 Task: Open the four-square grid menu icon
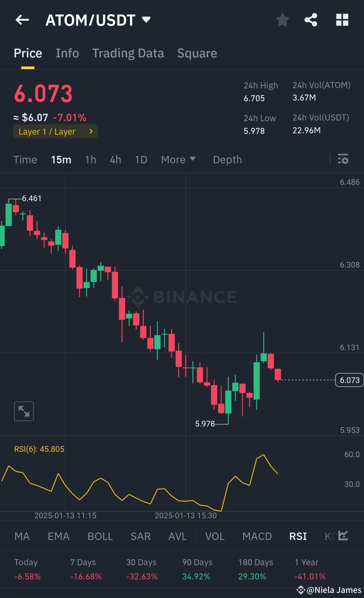point(342,20)
